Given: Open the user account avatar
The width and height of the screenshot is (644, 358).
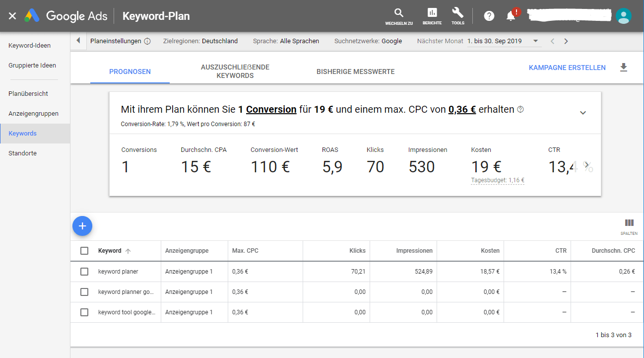Looking at the screenshot, I should pyautogui.click(x=623, y=16).
